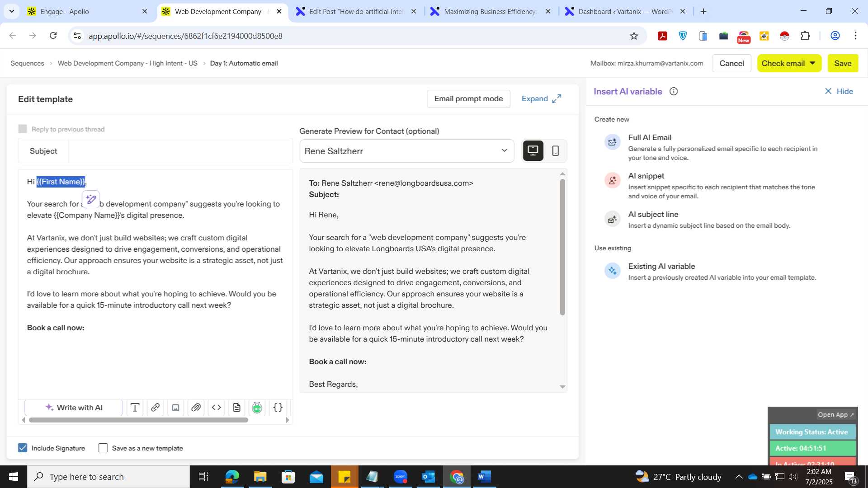Go to Sequences in the breadcrumb
The image size is (868, 488).
pyautogui.click(x=27, y=63)
